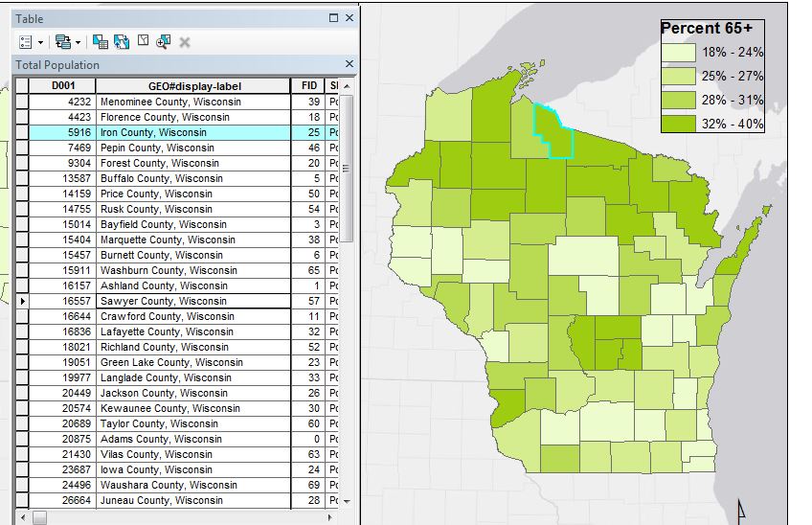The width and height of the screenshot is (812, 525).
Task: Click Richland County, Wisconsin cell
Action: [193, 347]
